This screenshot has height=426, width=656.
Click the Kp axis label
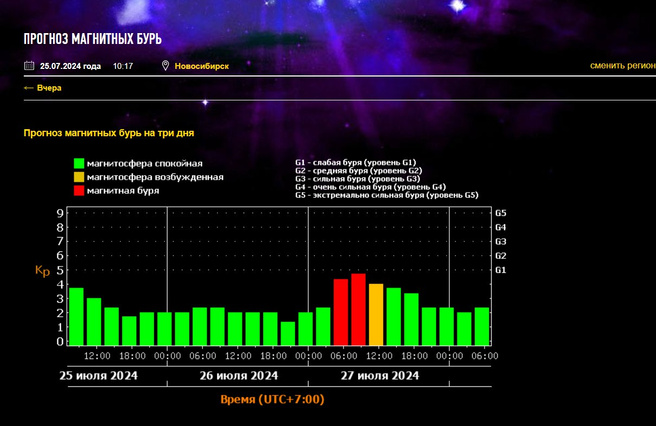pyautogui.click(x=42, y=271)
